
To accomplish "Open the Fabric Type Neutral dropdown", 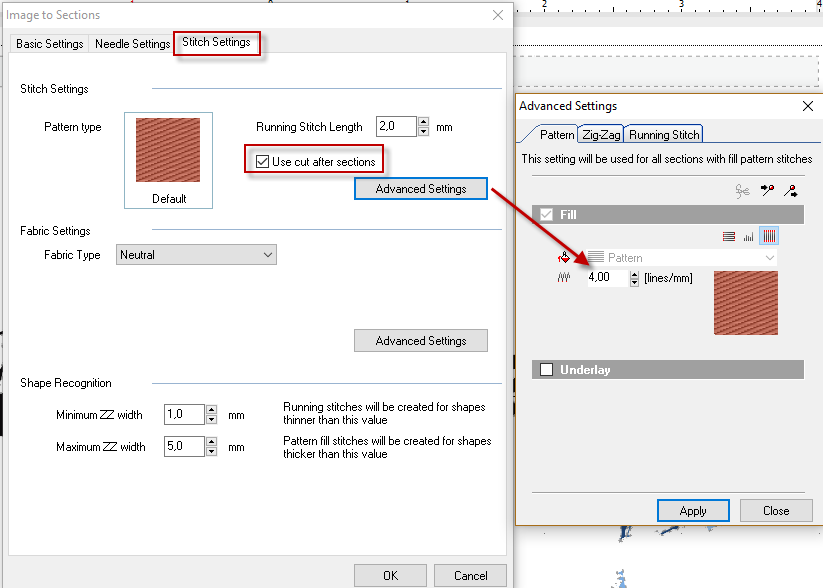I will pyautogui.click(x=196, y=255).
